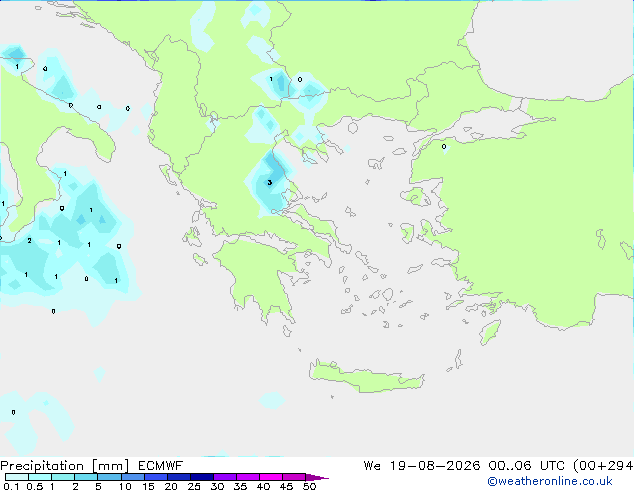
Task: Click the '(00+294' forecast offset text
Action: tap(603, 466)
